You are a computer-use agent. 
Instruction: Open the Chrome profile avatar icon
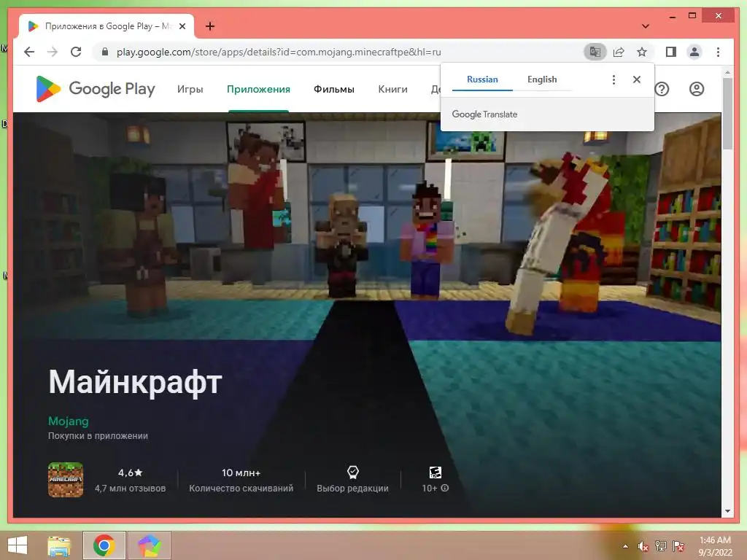pos(694,52)
